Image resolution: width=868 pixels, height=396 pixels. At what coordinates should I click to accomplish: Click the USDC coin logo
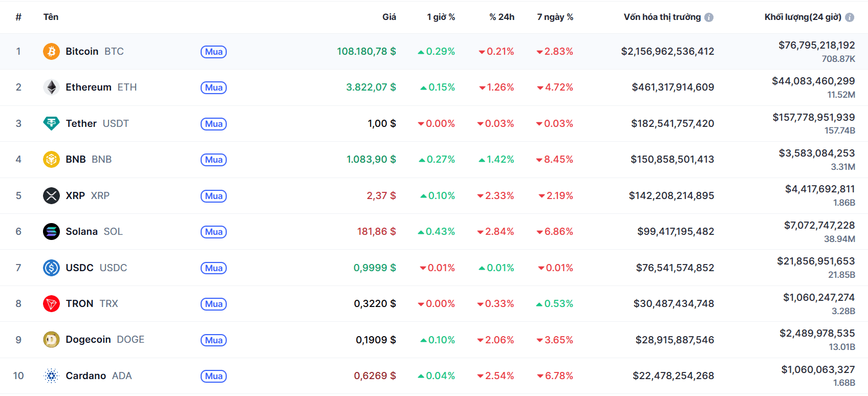click(51, 268)
